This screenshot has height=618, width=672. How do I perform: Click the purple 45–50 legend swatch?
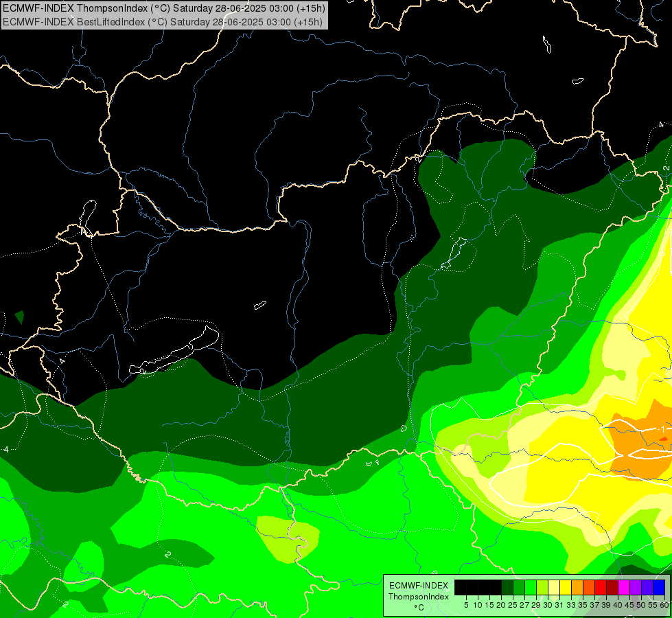point(636,587)
